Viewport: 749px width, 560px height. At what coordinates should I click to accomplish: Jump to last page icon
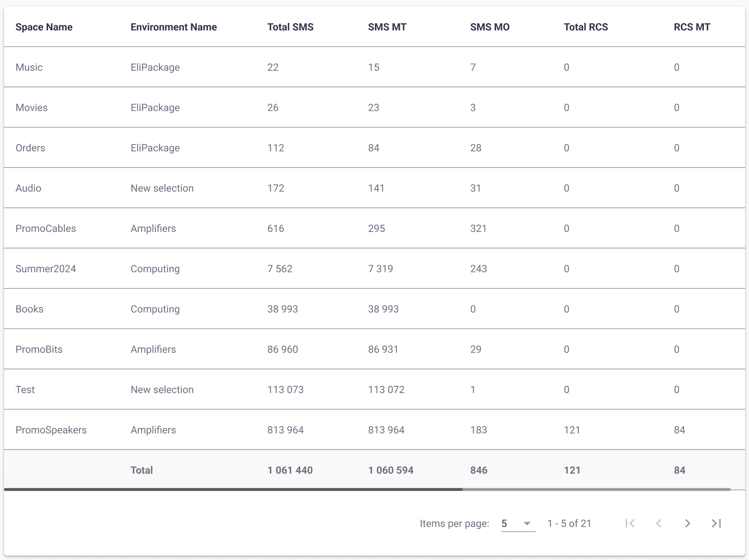716,523
